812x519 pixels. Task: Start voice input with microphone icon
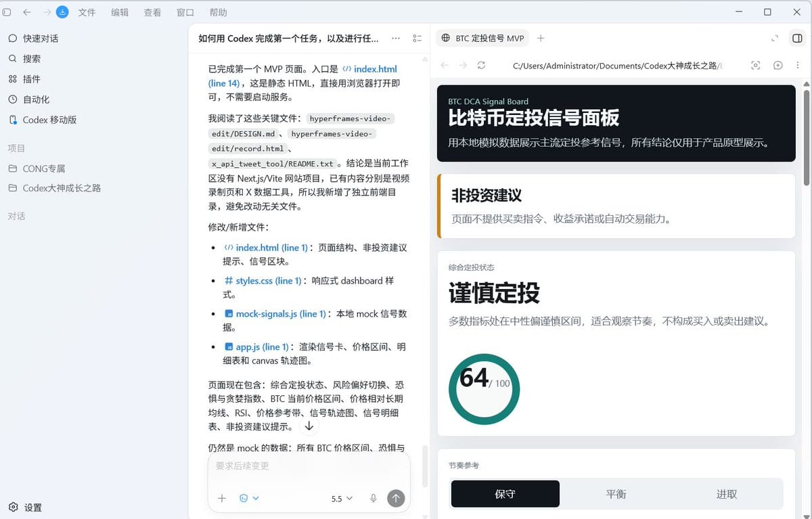(x=373, y=499)
